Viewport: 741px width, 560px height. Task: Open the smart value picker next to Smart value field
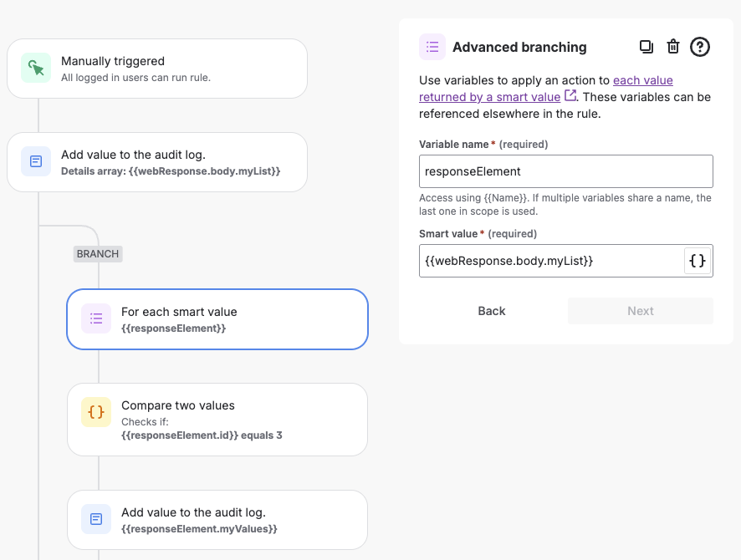coord(697,260)
